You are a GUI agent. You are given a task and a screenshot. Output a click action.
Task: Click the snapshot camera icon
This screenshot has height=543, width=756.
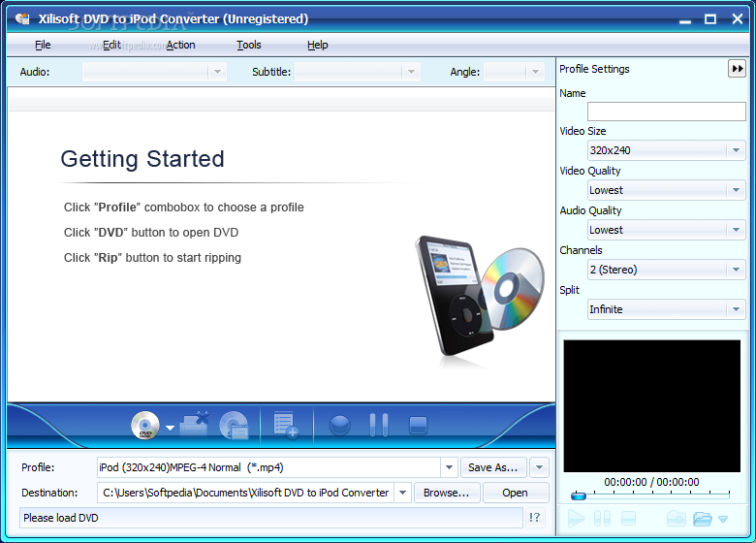tap(677, 519)
